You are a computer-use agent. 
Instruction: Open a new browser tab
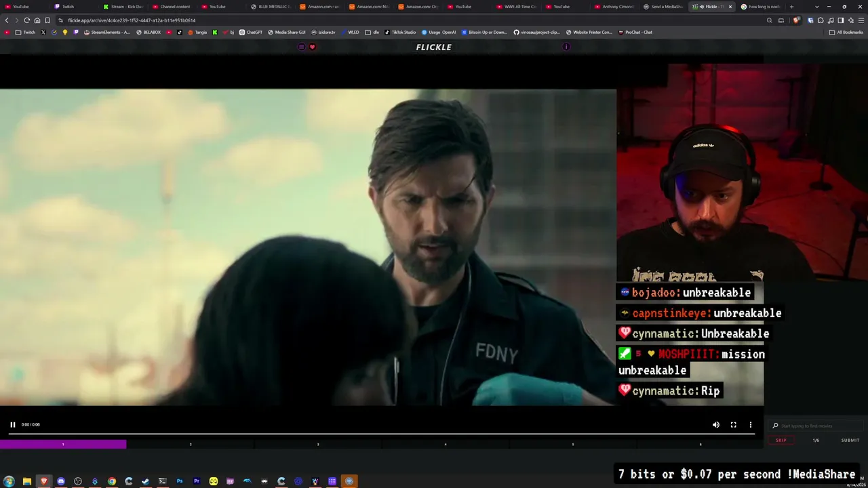(791, 7)
